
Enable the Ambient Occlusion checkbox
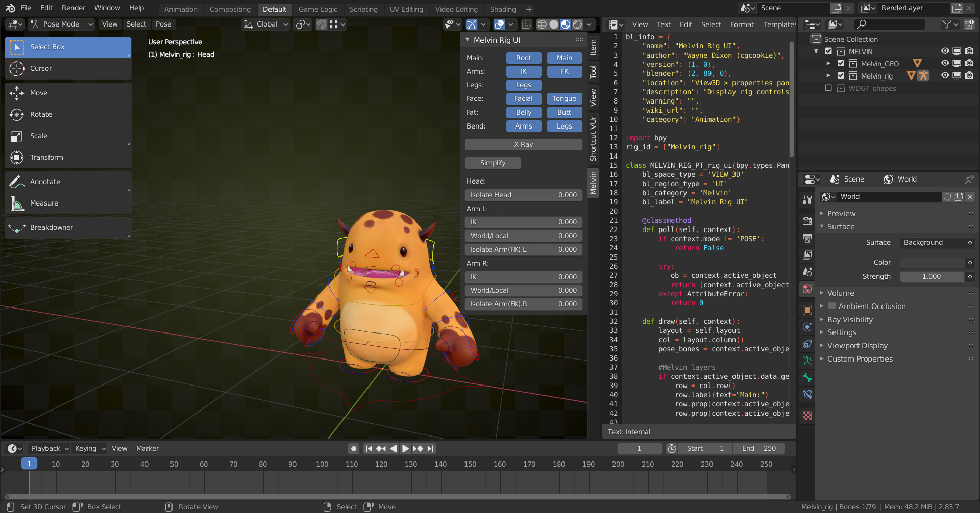pos(832,306)
